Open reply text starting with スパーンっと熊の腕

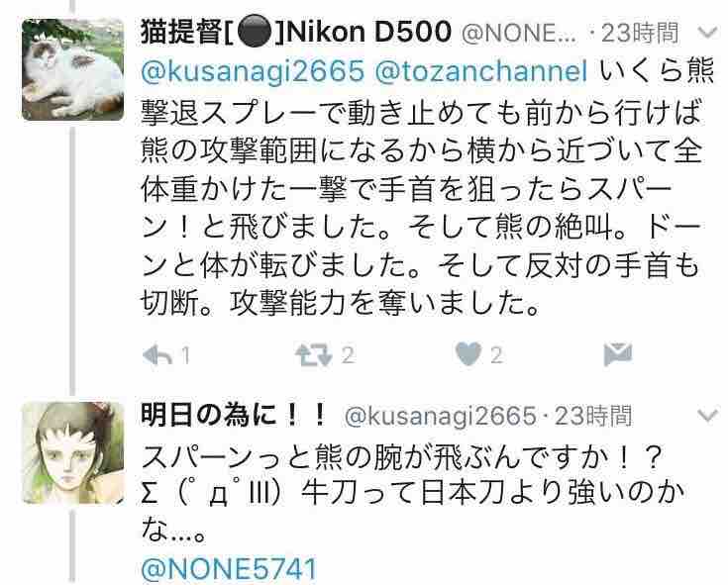coord(413,494)
